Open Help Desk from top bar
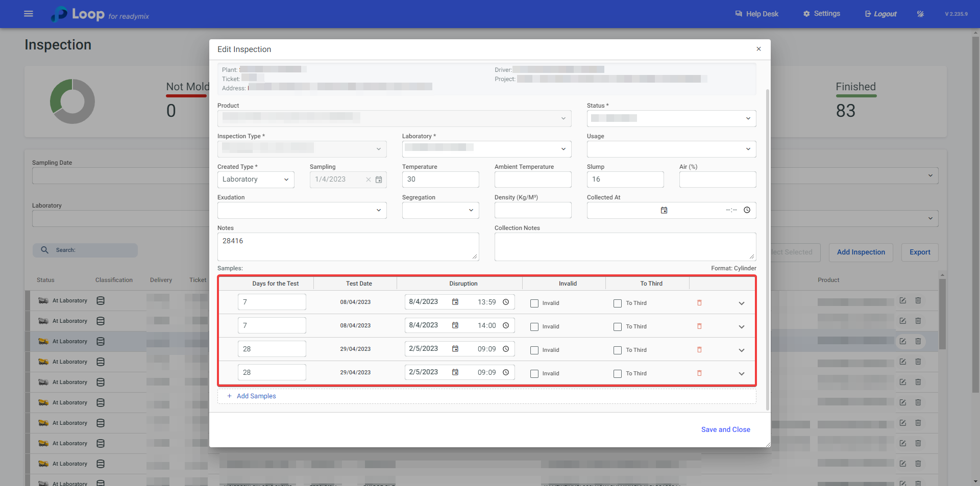The image size is (980, 486). (x=757, y=14)
